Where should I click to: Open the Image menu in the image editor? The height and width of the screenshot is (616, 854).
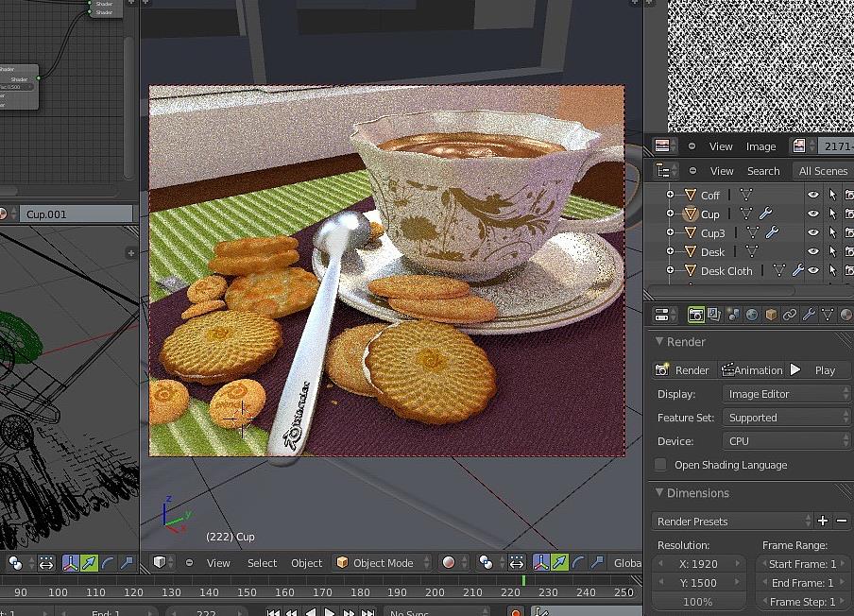(760, 145)
